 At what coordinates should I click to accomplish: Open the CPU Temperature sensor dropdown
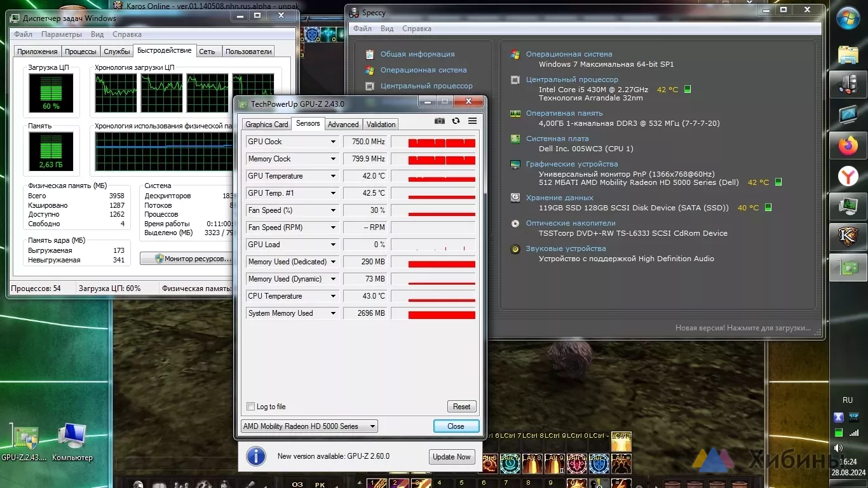[333, 296]
